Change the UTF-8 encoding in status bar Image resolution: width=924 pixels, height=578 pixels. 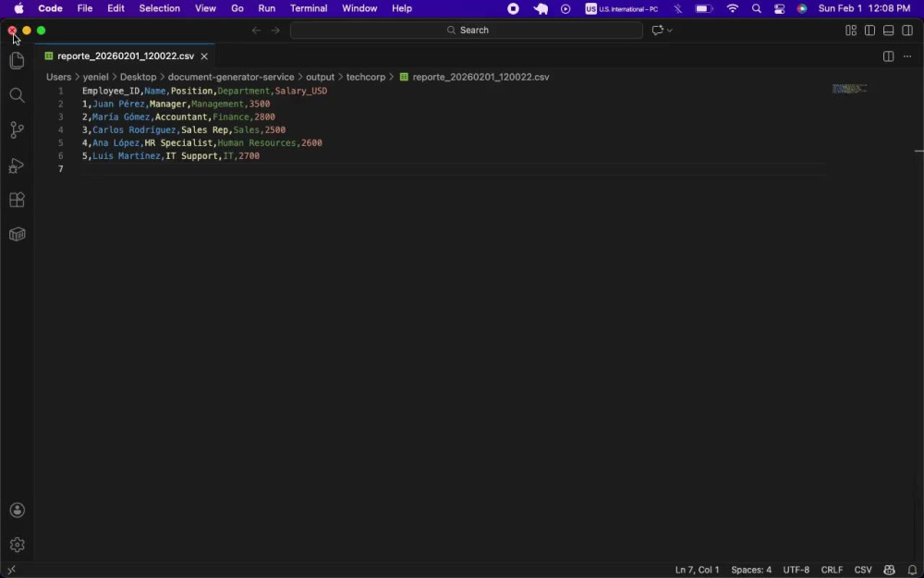coord(796,570)
